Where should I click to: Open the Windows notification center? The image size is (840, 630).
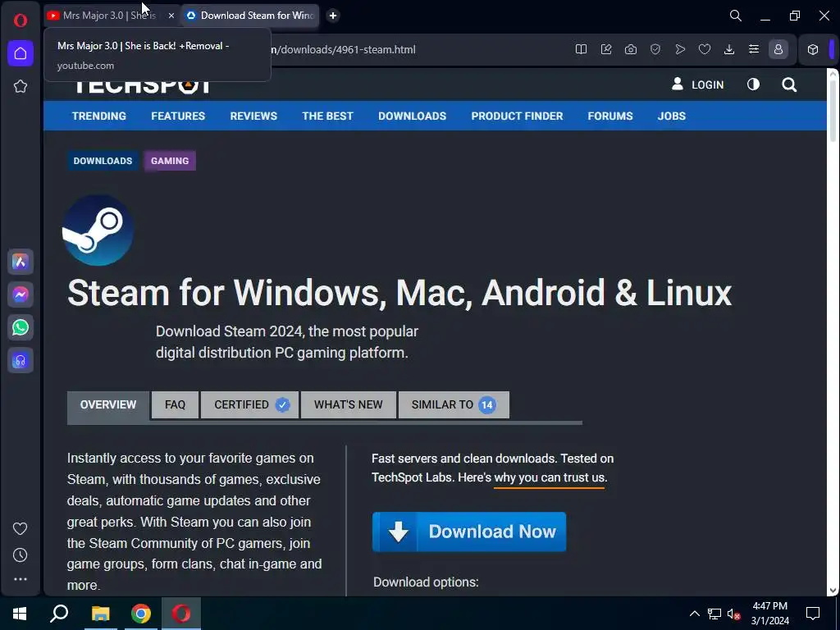click(813, 614)
